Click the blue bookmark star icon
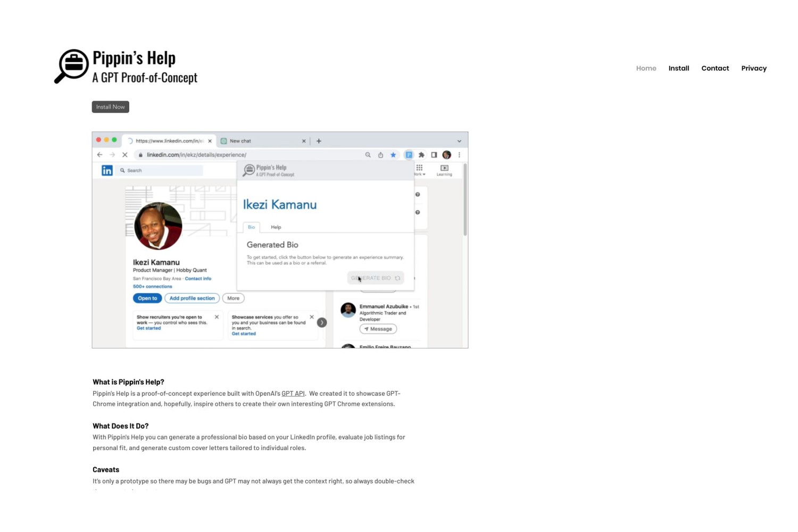Image resolution: width=798 pixels, height=532 pixels. click(393, 155)
